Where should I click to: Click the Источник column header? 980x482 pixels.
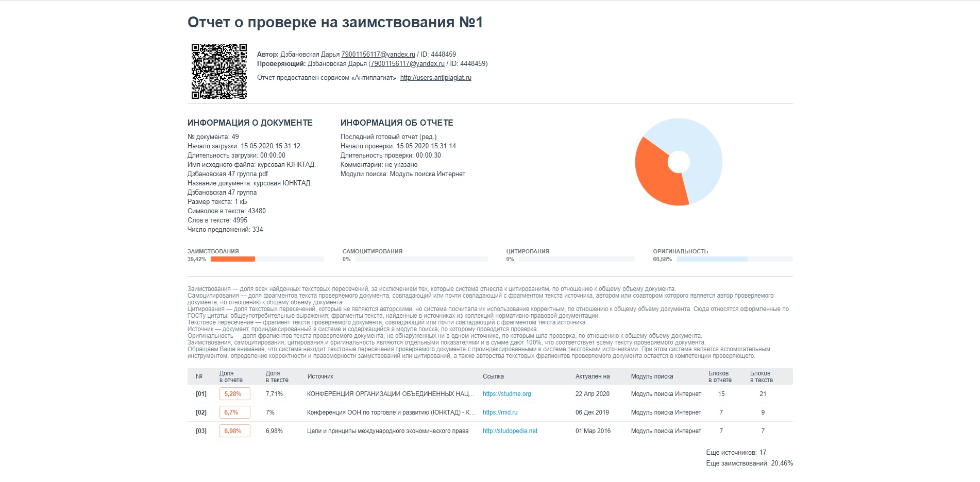pyautogui.click(x=320, y=376)
